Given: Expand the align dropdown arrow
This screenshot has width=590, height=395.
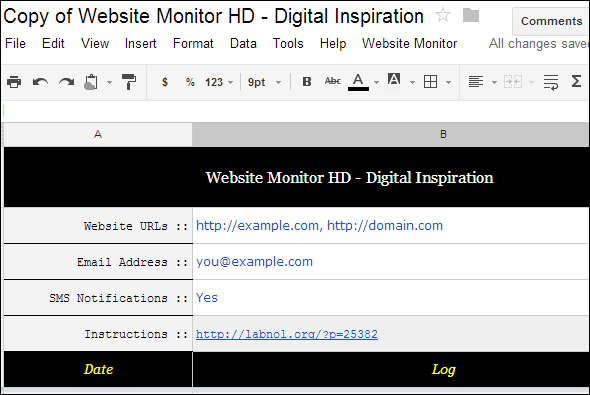Looking at the screenshot, I should click(x=494, y=82).
